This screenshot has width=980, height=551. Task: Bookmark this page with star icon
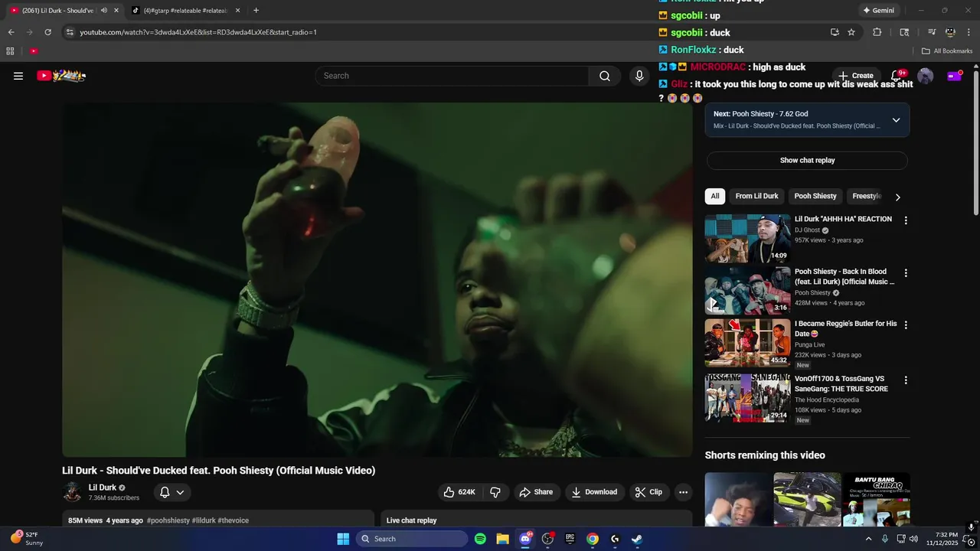tap(851, 32)
